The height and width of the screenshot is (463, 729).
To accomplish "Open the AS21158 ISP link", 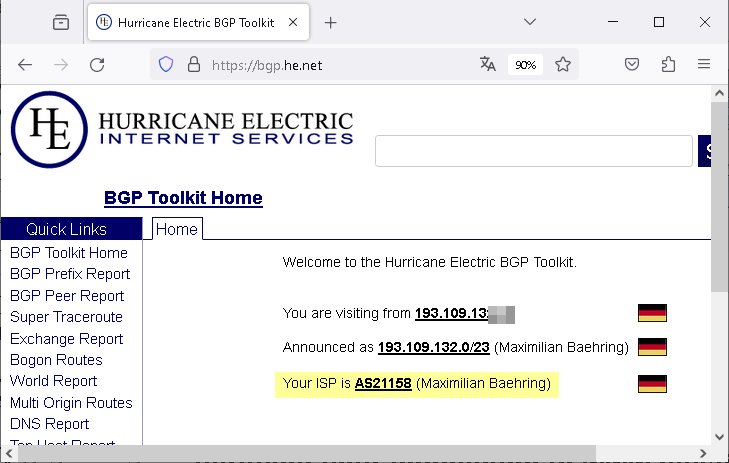I will pyautogui.click(x=383, y=384).
